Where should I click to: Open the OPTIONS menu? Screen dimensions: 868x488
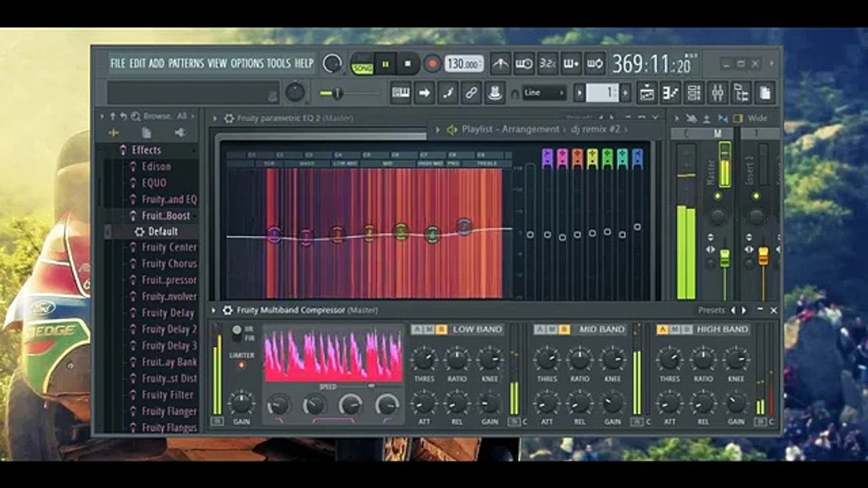coord(247,63)
